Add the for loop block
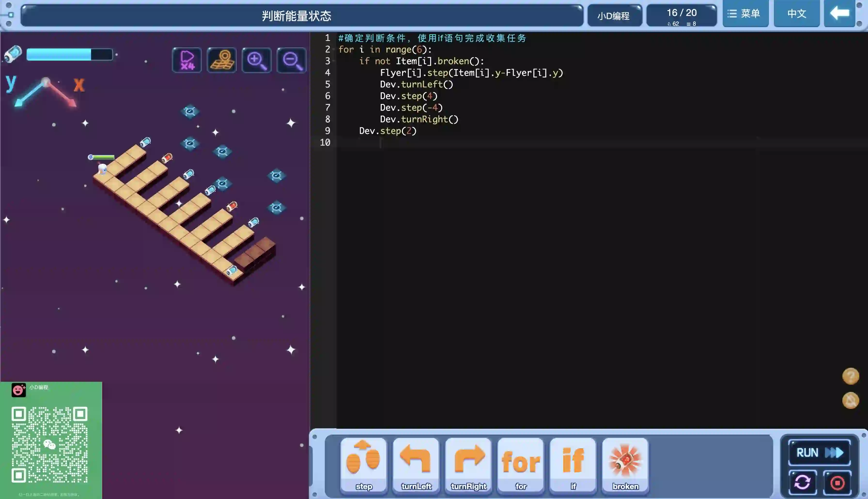 [x=521, y=464]
